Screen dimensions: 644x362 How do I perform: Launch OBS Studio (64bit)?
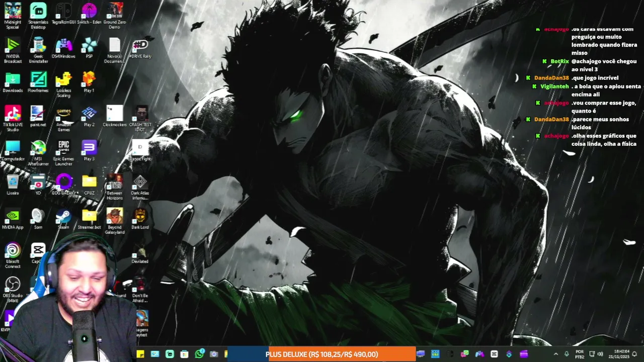(13, 289)
